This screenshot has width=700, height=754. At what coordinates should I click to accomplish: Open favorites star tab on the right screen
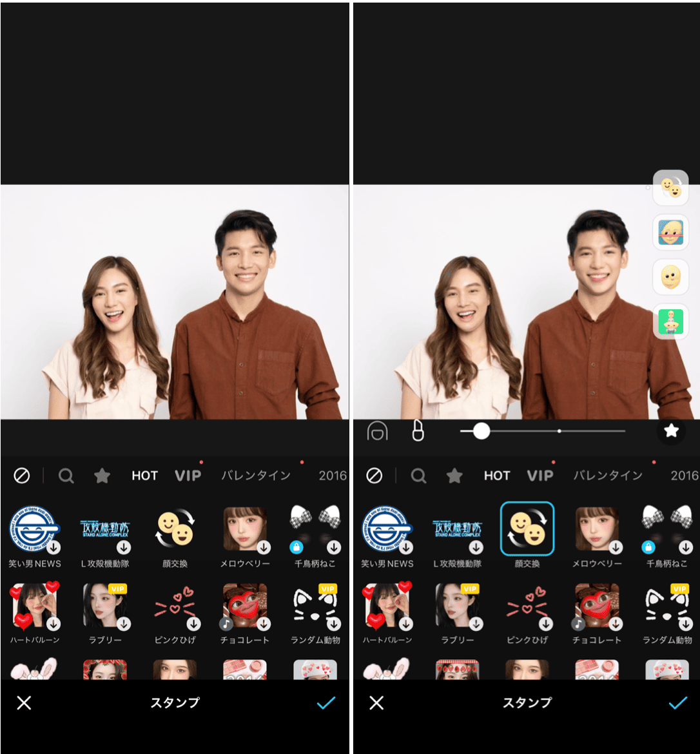454,476
